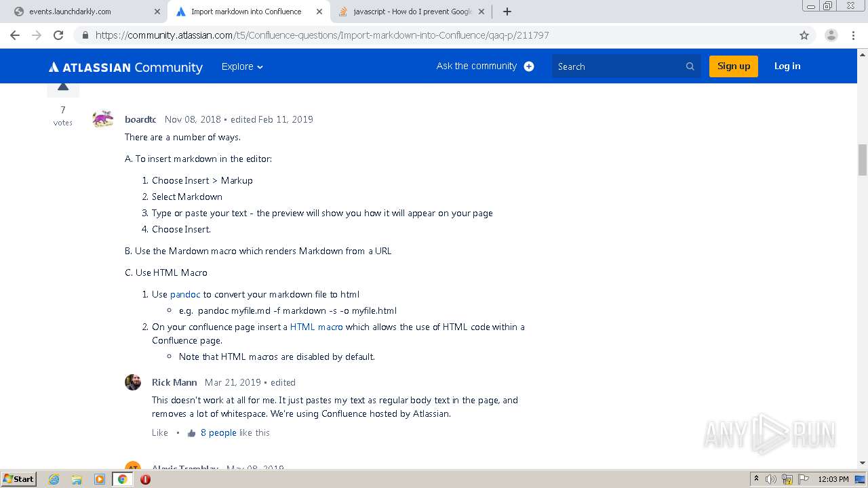View the 8 people who liked this
The width and height of the screenshot is (868, 488).
[x=218, y=432]
